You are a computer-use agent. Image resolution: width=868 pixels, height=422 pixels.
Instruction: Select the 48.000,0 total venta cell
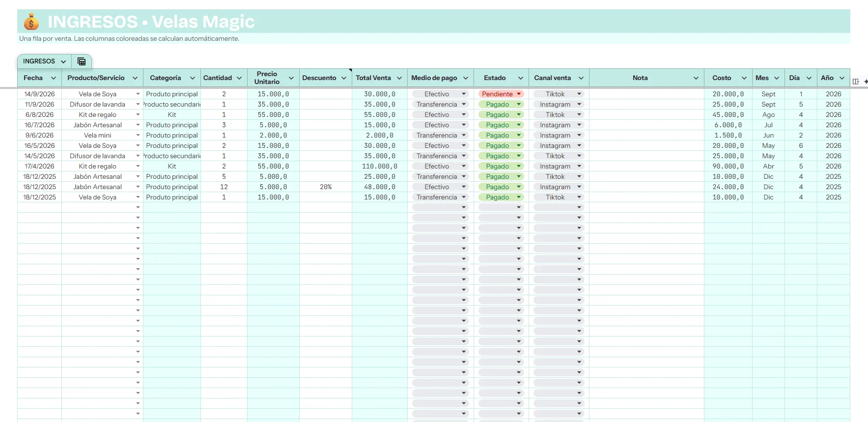(x=380, y=187)
